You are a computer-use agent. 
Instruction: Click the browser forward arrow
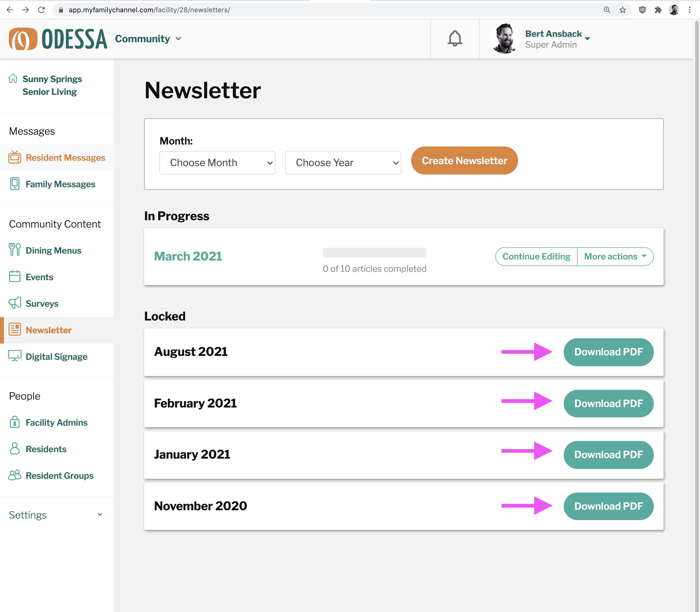(x=26, y=10)
